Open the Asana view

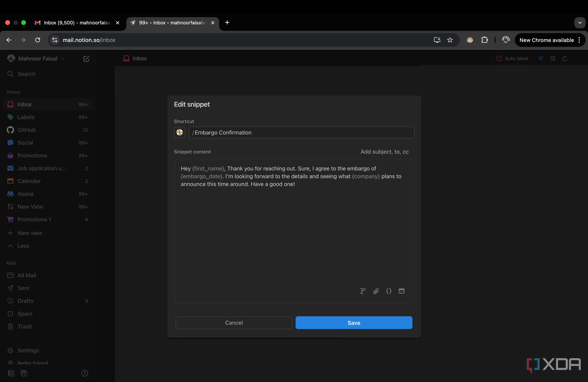coord(48,194)
